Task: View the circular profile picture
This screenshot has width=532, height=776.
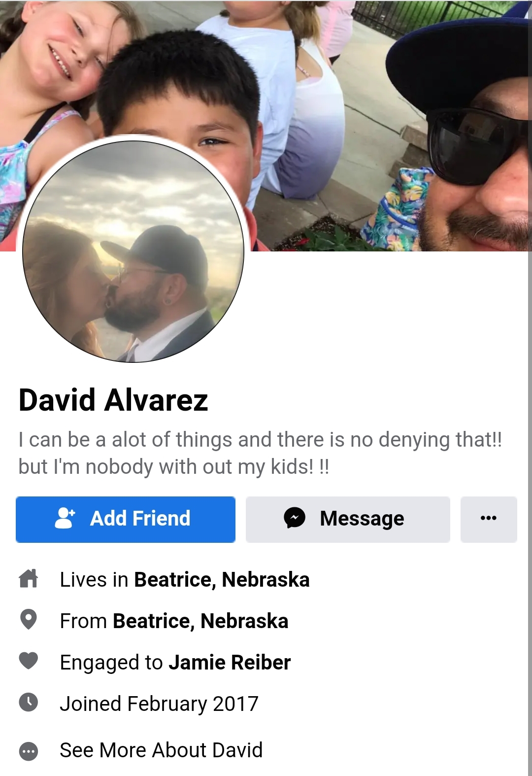Action: click(x=133, y=251)
